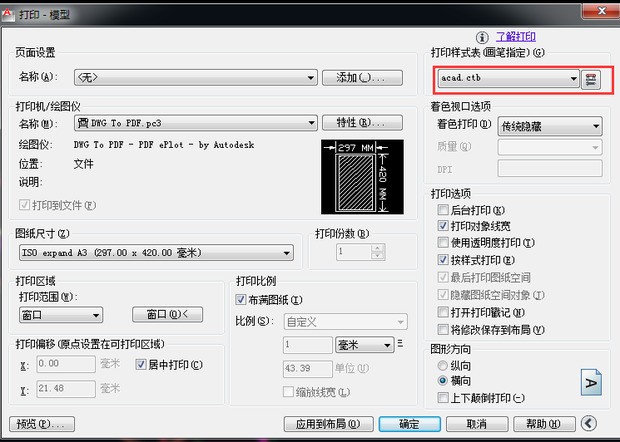Enable the 使用透明度打印 checkbox
Screen dimensions: 620x442
[x=443, y=242]
